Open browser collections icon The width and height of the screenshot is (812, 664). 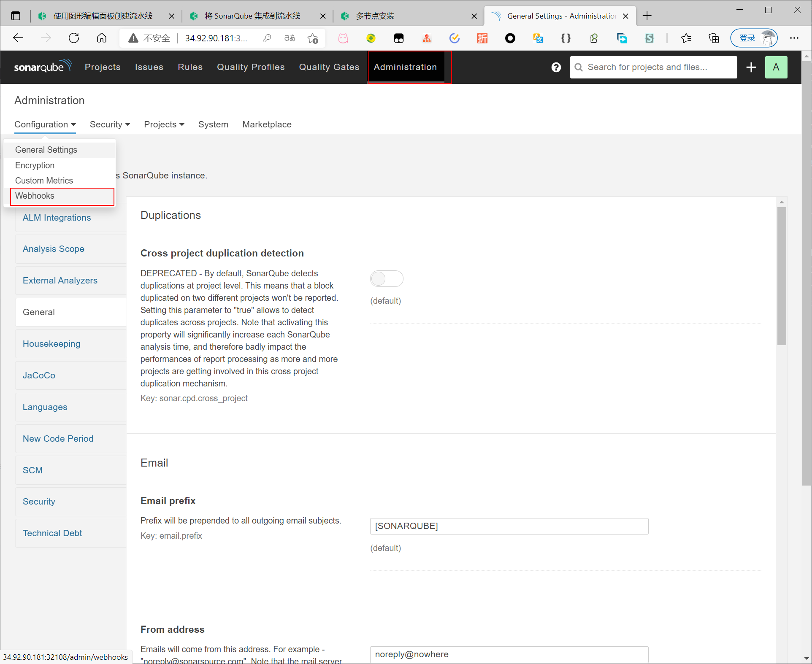(714, 38)
